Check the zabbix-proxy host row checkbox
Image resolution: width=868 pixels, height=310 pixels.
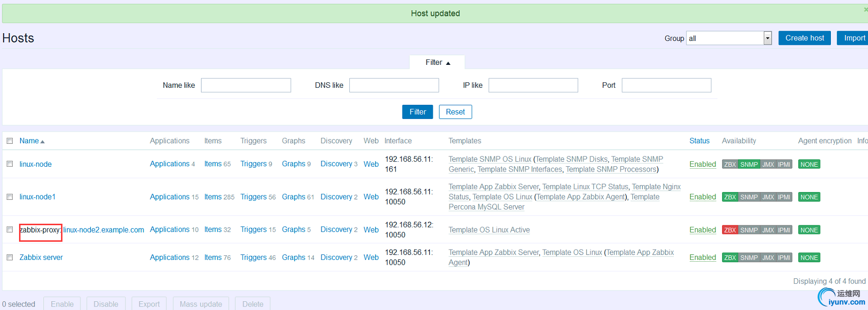coord(10,229)
